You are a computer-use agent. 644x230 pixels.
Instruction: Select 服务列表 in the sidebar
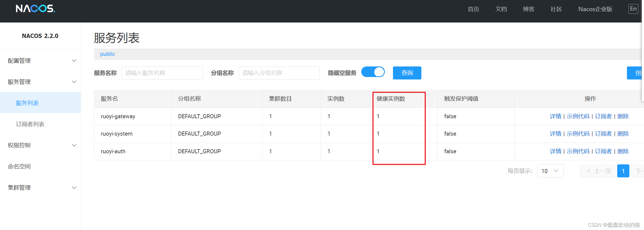point(40,103)
